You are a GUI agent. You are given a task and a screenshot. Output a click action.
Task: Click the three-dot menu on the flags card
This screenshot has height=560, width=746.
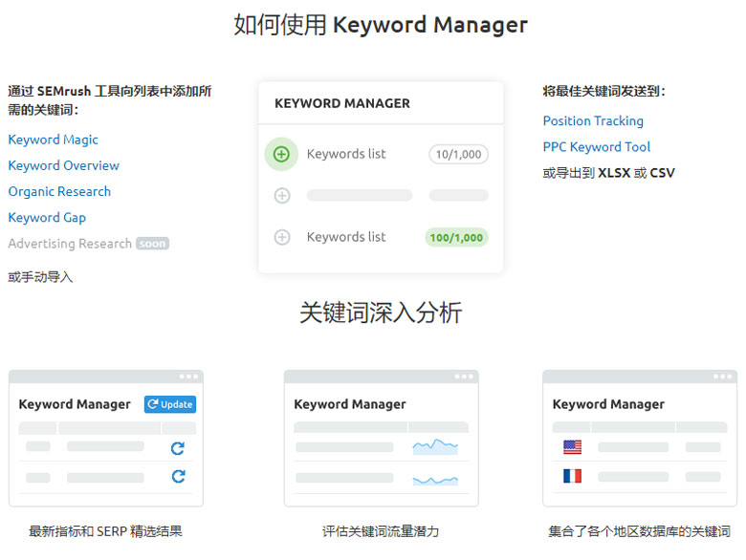[723, 377]
